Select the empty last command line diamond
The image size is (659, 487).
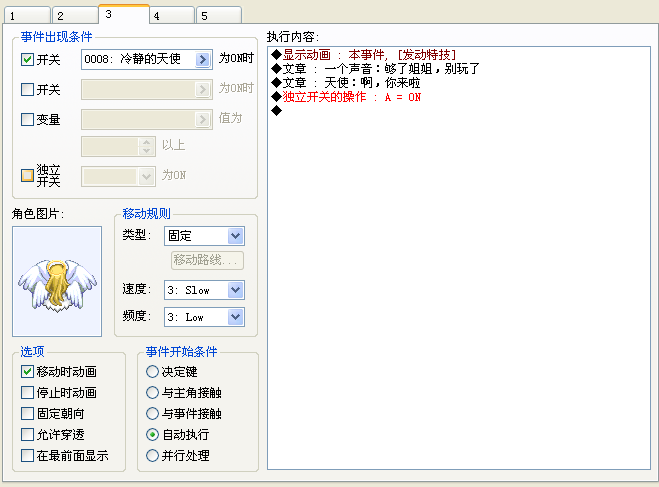pyautogui.click(x=277, y=111)
